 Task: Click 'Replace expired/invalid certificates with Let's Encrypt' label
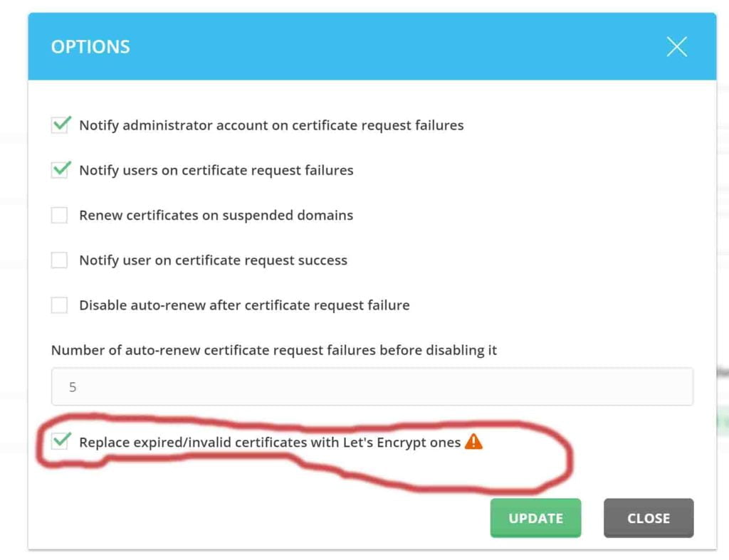point(270,442)
